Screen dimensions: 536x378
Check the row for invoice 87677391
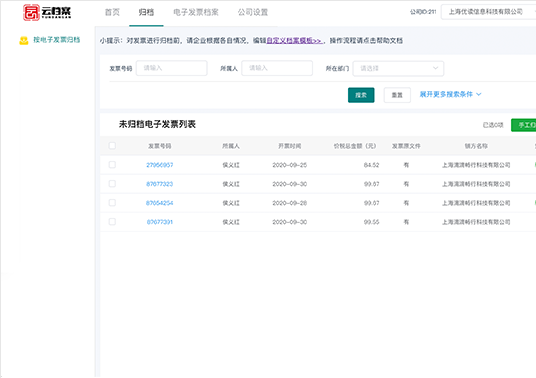[x=112, y=222]
